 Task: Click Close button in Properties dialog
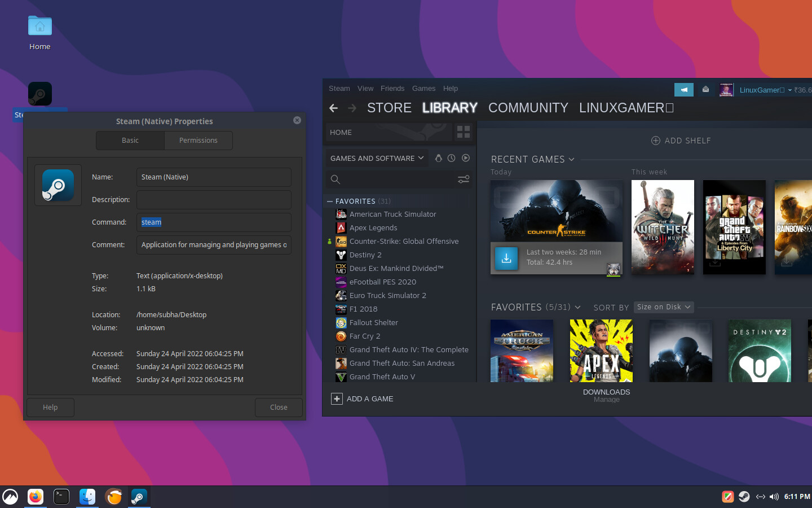[x=279, y=408]
